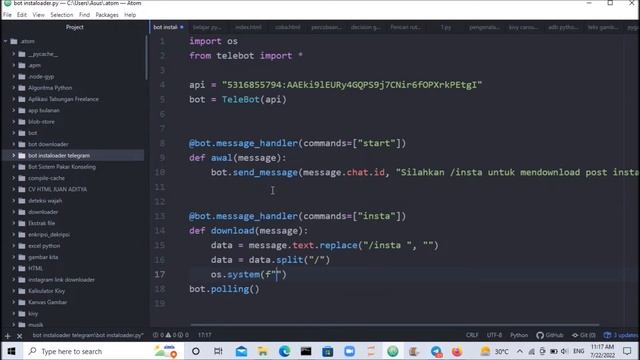Switch to the index.html editor tab

248,27
